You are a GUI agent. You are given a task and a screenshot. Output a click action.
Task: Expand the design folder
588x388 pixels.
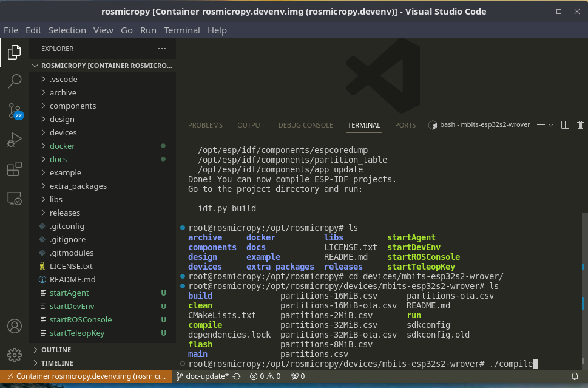pos(103,119)
